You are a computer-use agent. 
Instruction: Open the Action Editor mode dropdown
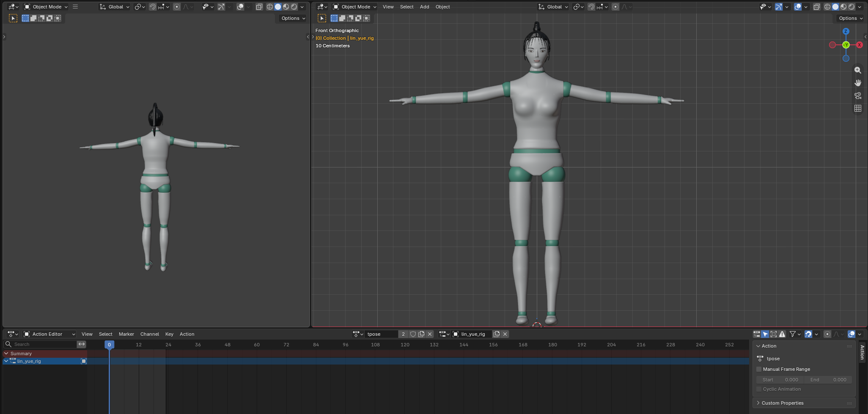pos(49,334)
